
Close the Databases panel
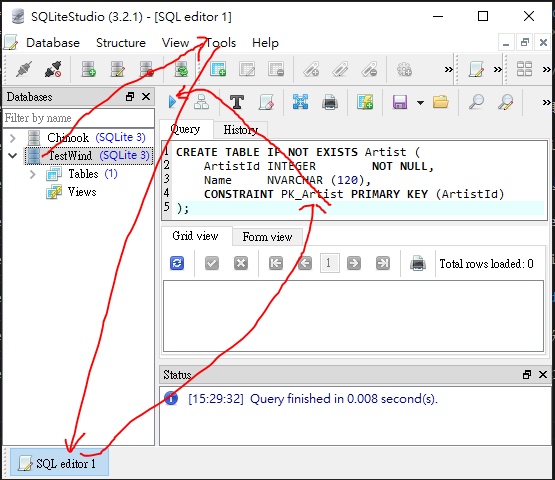(x=146, y=97)
